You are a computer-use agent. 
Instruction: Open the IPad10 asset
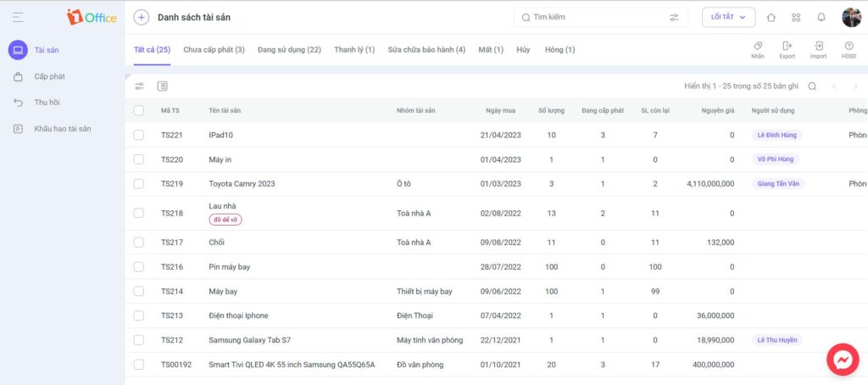click(x=221, y=135)
